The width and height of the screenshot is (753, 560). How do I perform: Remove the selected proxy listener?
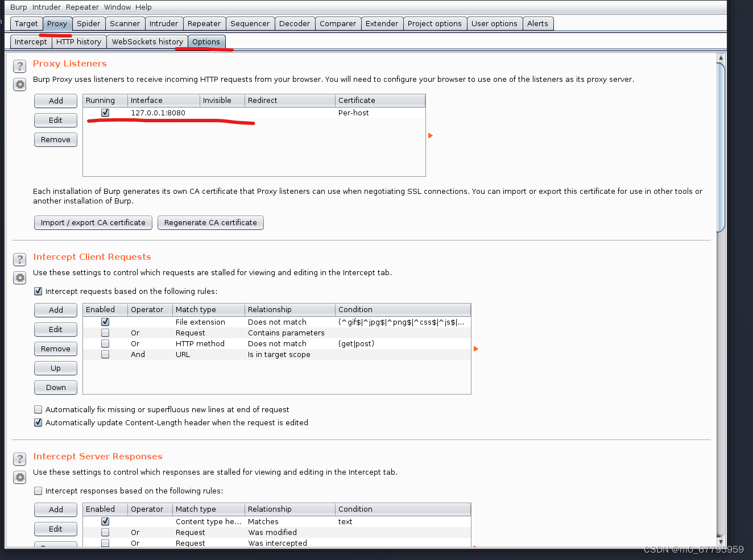tap(56, 139)
